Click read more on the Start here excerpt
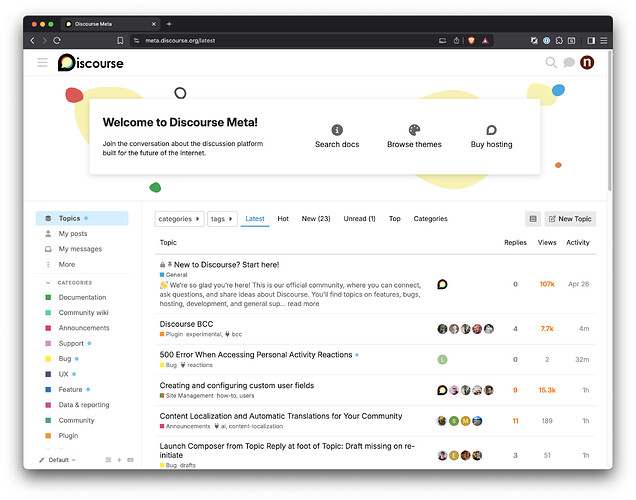Screen dimensions: 636x500 (303, 304)
